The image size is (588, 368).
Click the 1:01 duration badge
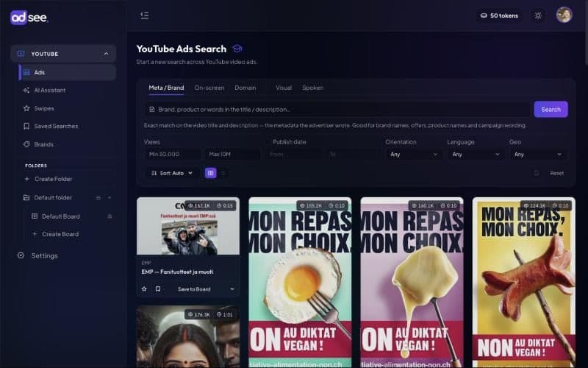point(224,315)
